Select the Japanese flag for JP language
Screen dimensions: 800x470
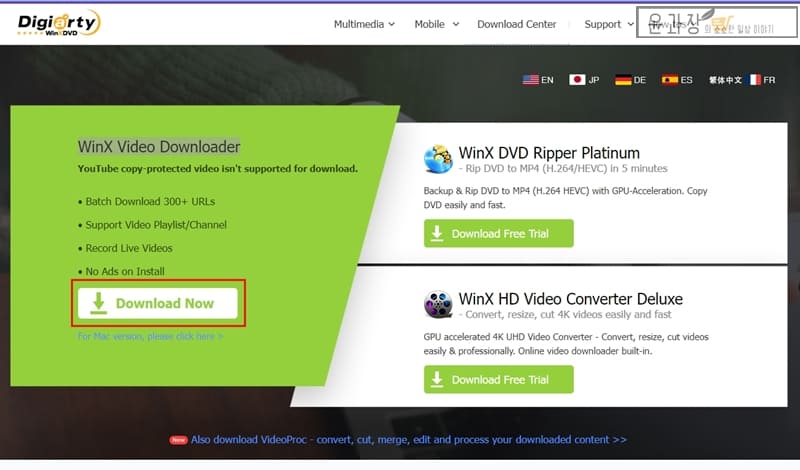click(x=577, y=80)
